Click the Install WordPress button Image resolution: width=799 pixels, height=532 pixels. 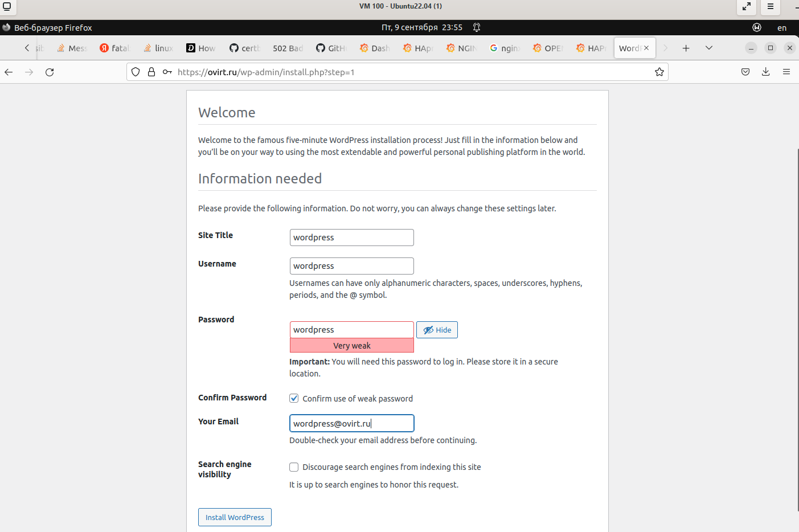point(235,517)
